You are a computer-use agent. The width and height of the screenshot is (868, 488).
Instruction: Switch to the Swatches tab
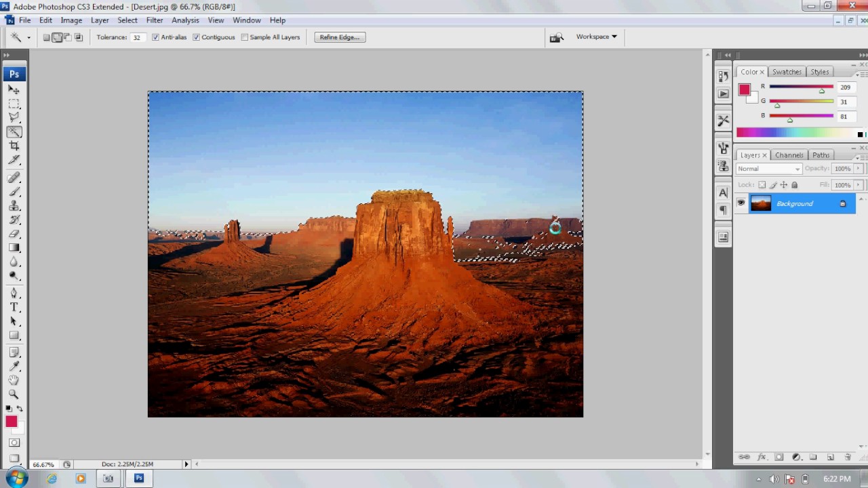click(787, 72)
